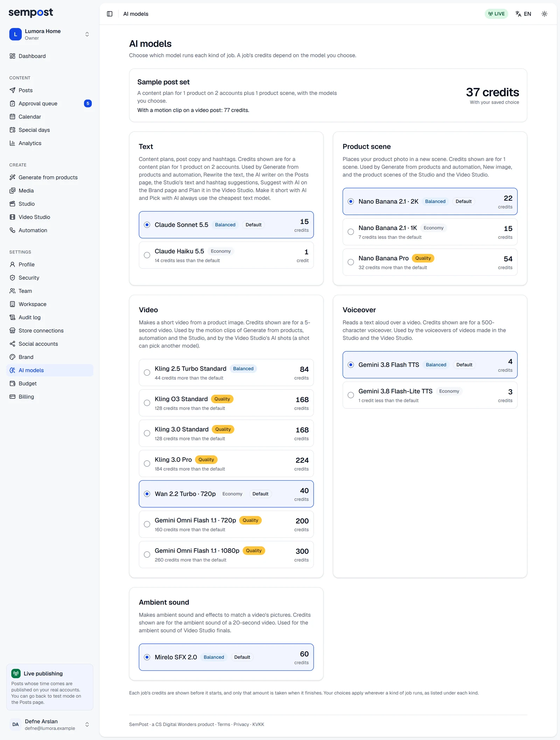Click the Billing card icon

pos(13,397)
